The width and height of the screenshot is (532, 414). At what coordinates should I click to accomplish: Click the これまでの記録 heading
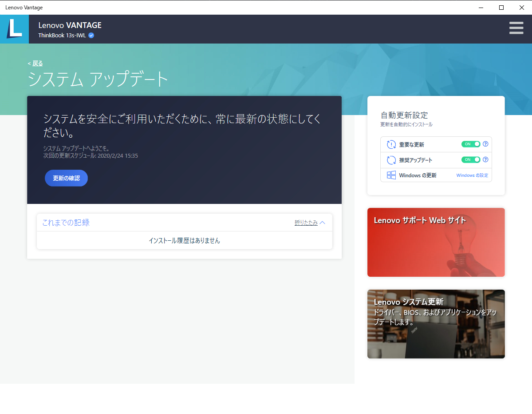(66, 223)
